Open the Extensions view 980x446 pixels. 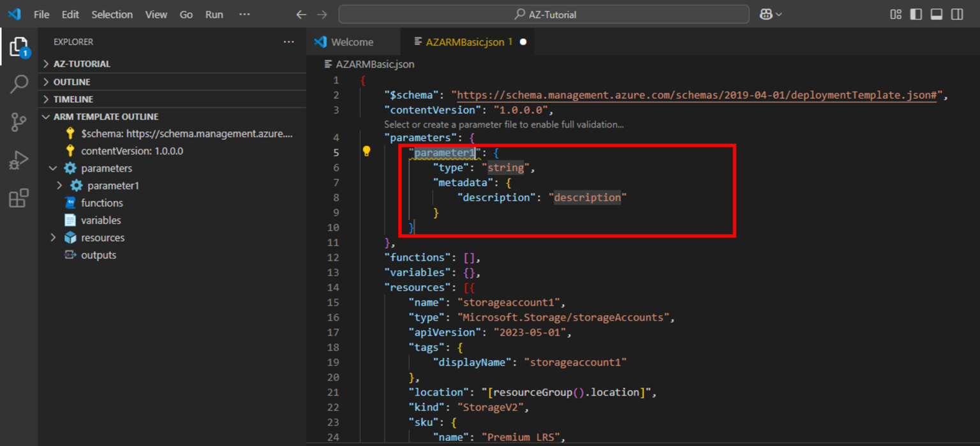click(x=19, y=198)
